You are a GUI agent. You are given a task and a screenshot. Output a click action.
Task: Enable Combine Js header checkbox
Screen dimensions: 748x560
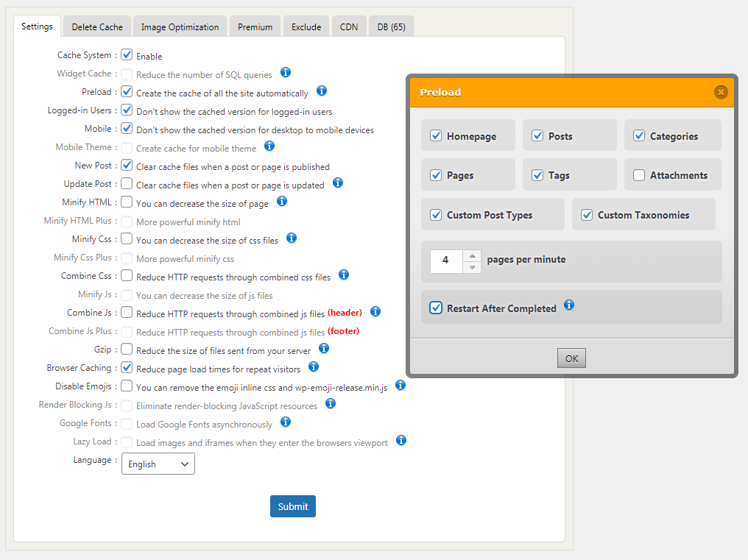point(127,313)
